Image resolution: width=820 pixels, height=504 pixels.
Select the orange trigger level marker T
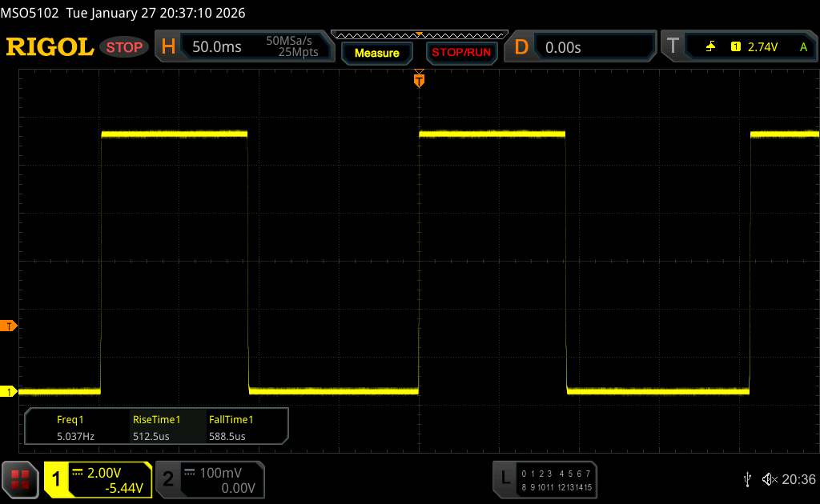pos(9,326)
